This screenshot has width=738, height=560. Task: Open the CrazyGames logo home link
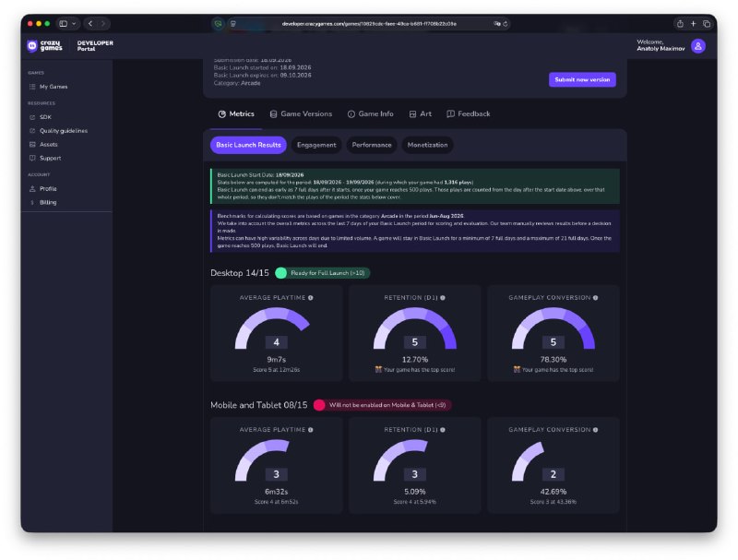click(44, 45)
